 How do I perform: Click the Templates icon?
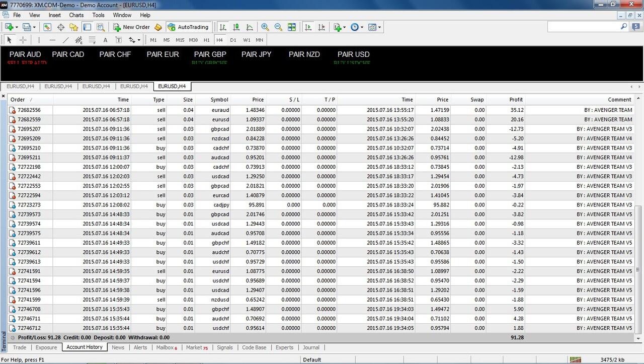click(x=372, y=27)
